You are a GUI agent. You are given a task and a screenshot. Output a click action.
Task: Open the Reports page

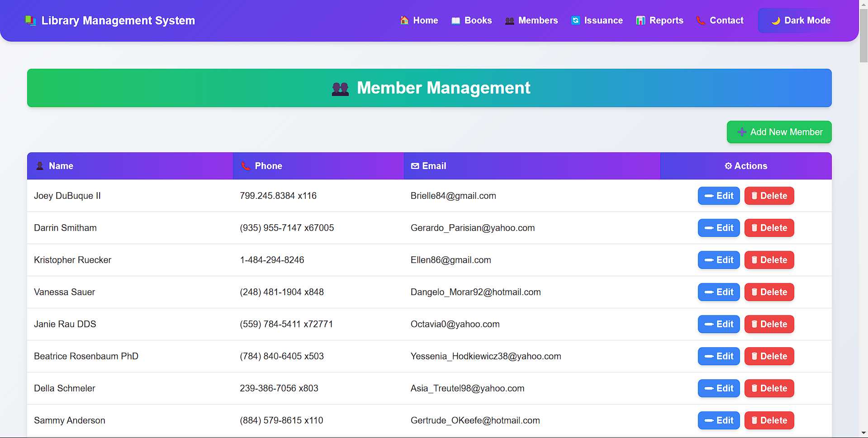(x=659, y=20)
